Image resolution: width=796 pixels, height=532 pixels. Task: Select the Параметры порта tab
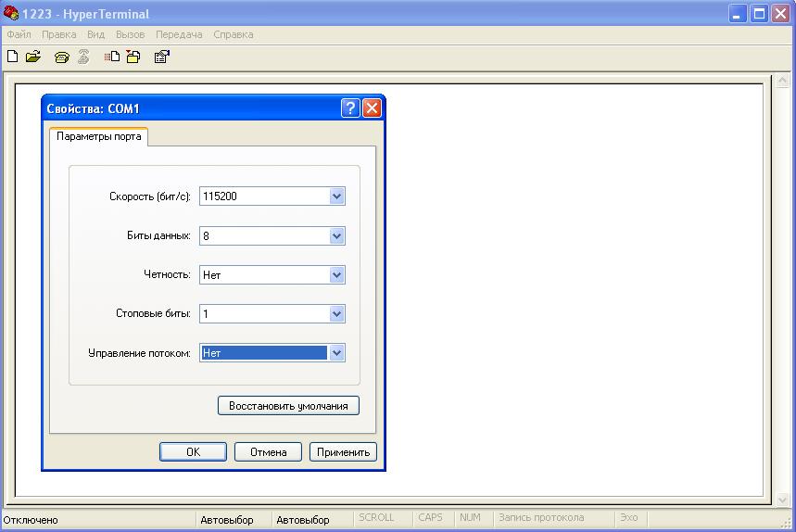[99, 137]
